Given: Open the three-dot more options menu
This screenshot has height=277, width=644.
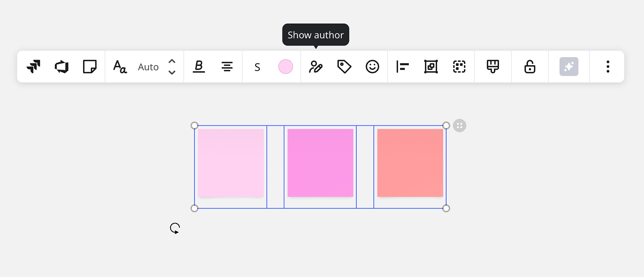Looking at the screenshot, I should point(608,66).
